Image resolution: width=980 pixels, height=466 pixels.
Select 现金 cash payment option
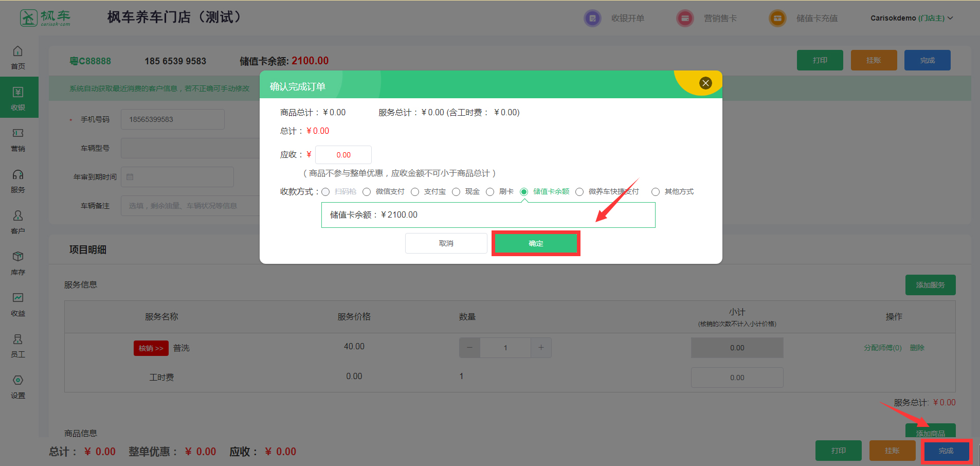coord(456,192)
